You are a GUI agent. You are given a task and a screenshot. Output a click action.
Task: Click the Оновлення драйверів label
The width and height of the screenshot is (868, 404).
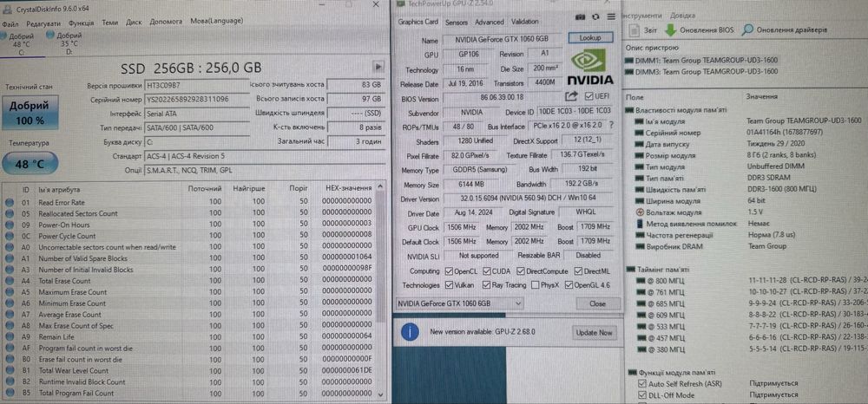[792, 29]
